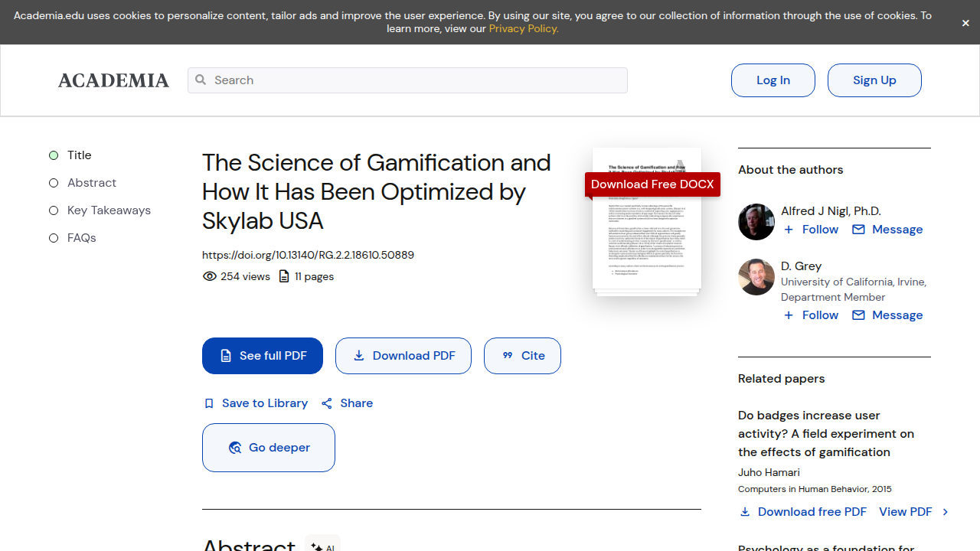Screen dimensions: 980x551
Task: Open Juho Hamari author link
Action: [769, 472]
